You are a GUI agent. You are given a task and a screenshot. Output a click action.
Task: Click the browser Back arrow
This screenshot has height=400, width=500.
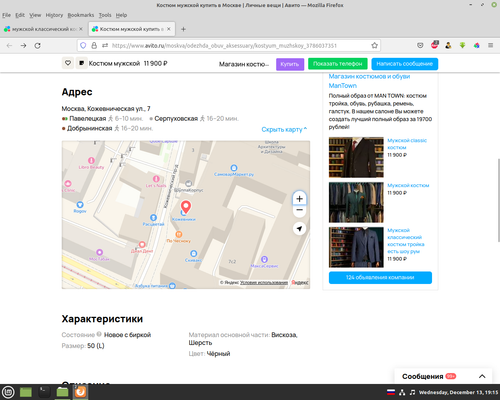point(9,46)
